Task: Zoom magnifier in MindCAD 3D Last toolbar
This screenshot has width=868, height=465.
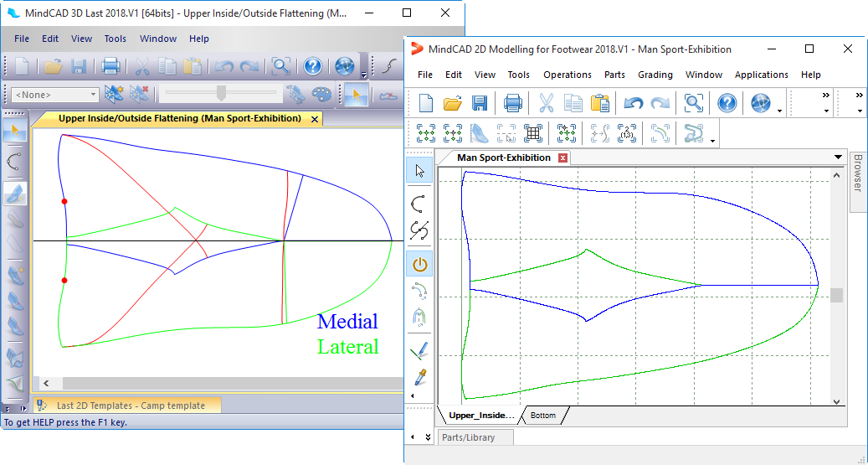Action: tap(280, 67)
